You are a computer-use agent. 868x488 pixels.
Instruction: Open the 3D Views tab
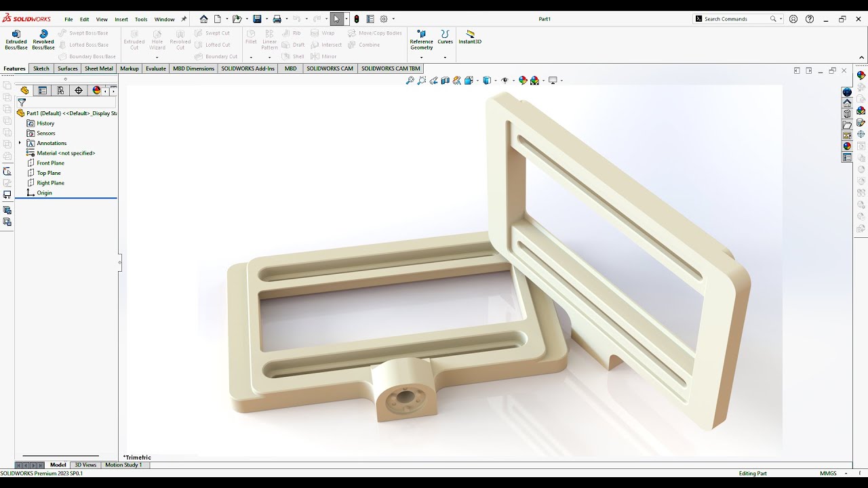pyautogui.click(x=85, y=465)
